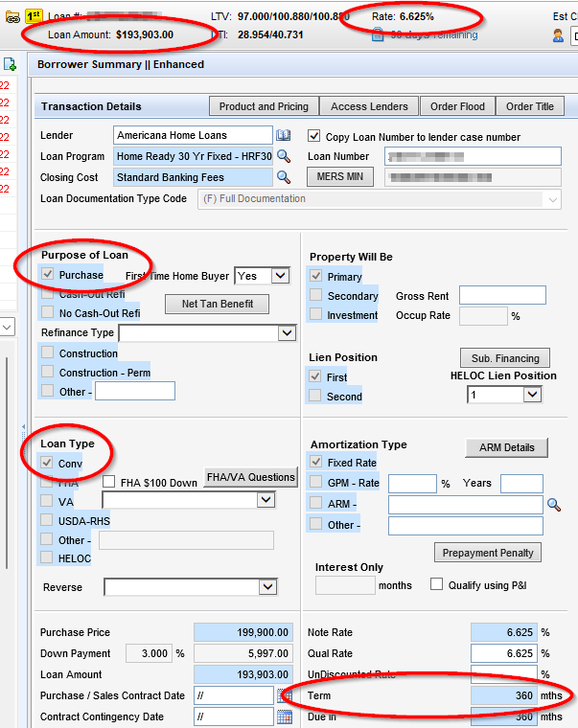Image resolution: width=578 pixels, height=728 pixels.
Task: Open the Product and Pricing tab
Action: click(264, 106)
